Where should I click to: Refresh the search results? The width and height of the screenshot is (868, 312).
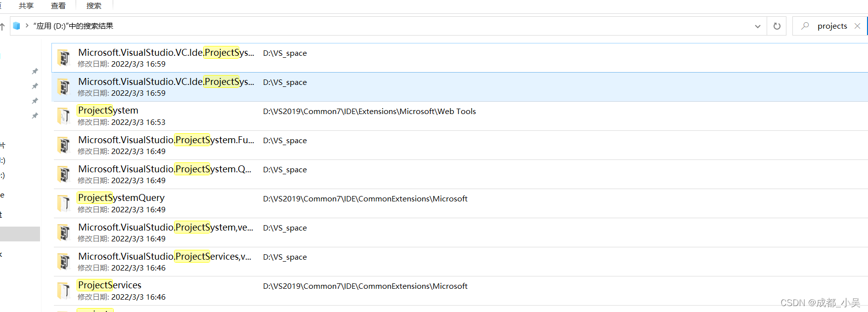tap(777, 26)
